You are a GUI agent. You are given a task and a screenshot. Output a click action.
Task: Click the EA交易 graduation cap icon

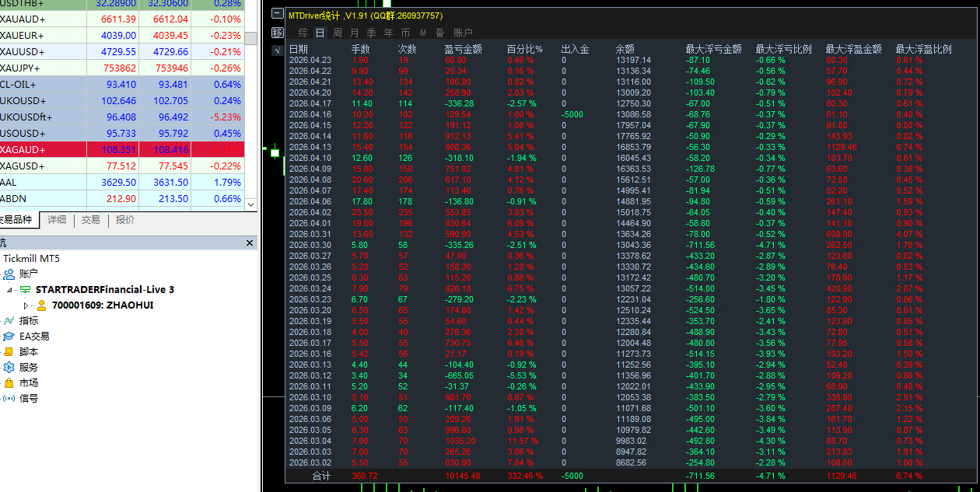(9, 336)
